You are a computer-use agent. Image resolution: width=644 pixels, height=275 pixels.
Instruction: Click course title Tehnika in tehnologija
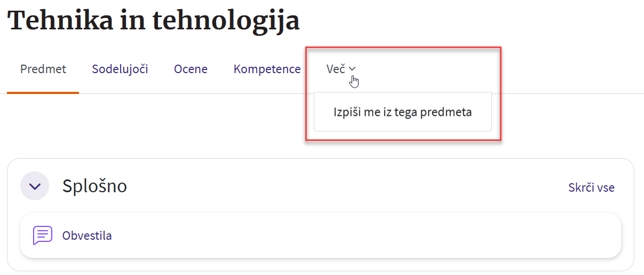point(153,20)
